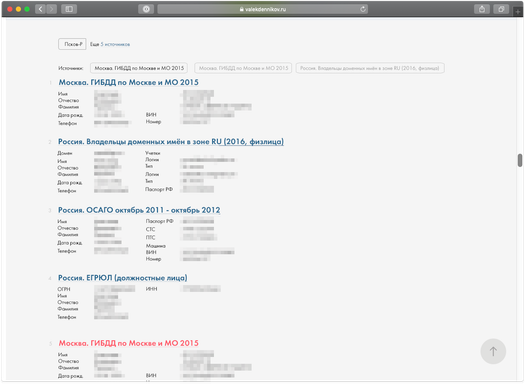Click Паспорт РФ label in ОСАГО section
This screenshot has width=525, height=384.
pos(159,221)
